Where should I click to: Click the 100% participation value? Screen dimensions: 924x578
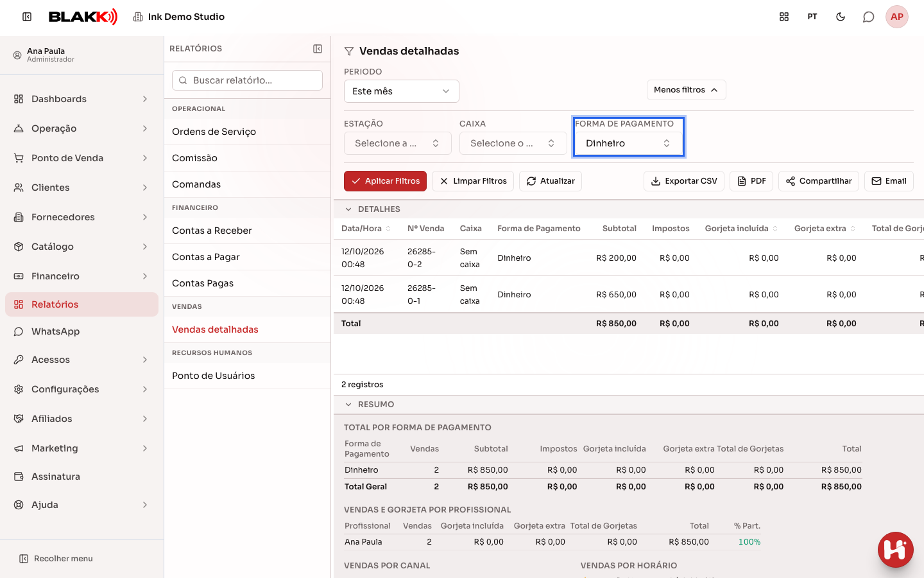(749, 542)
